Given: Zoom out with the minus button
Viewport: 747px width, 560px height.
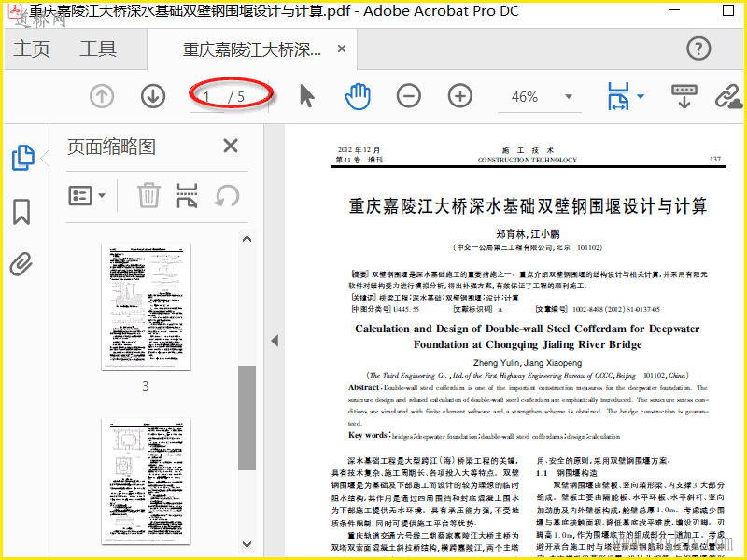Looking at the screenshot, I should click(x=409, y=96).
